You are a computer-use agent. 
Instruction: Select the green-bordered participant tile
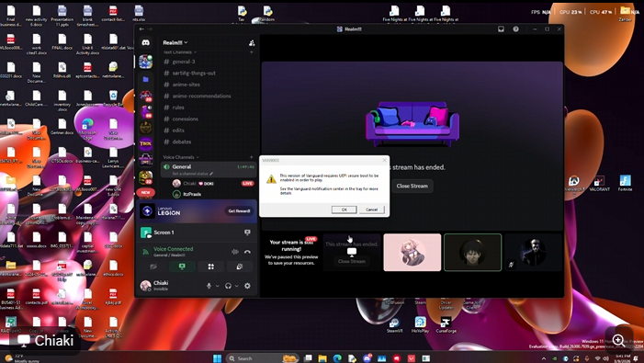pos(473,253)
